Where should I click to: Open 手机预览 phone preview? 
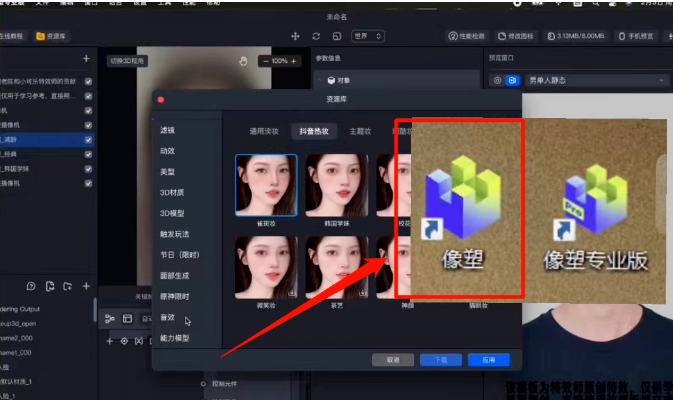[636, 36]
